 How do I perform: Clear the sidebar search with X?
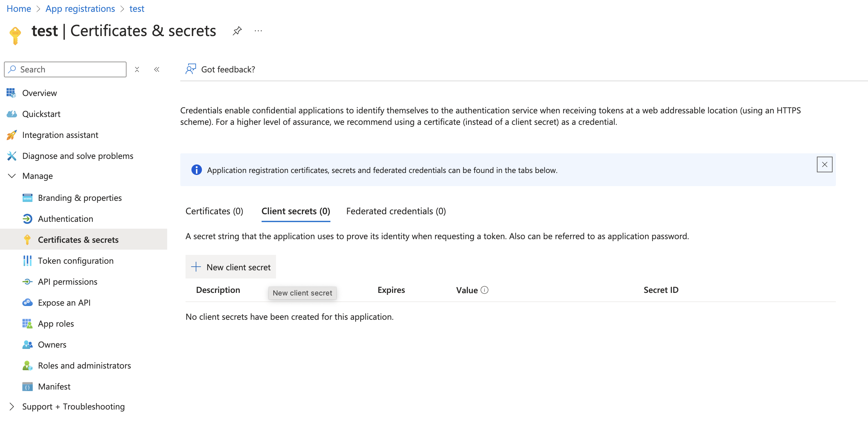137,69
